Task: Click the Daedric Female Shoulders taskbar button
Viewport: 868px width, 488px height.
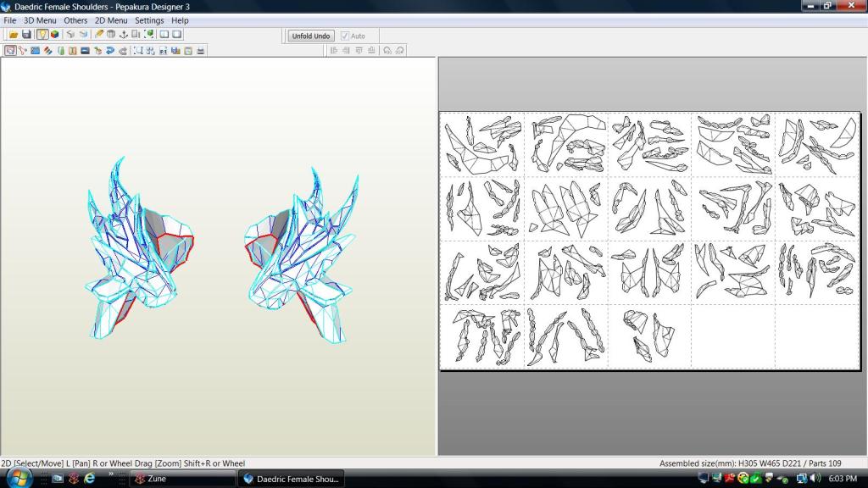Action: click(292, 479)
